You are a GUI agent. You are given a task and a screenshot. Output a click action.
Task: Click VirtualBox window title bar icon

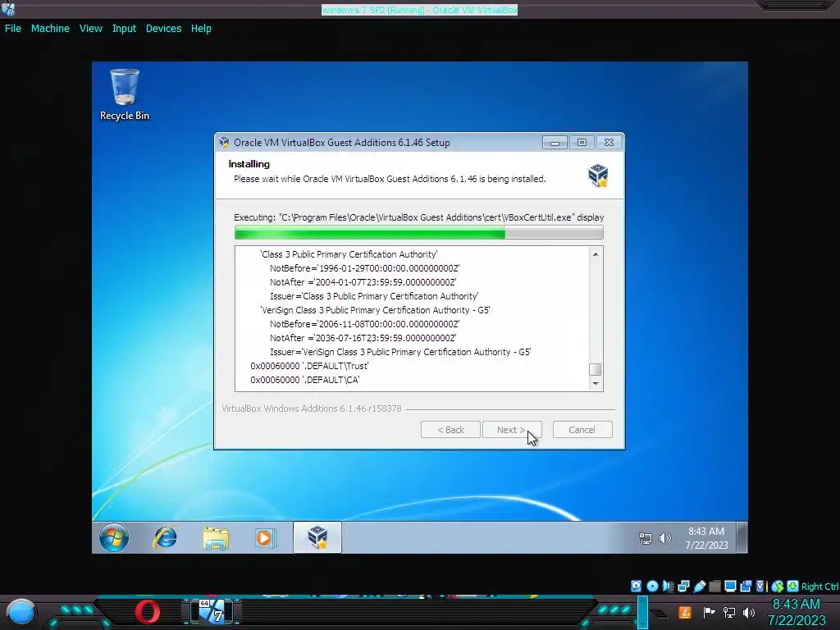click(x=8, y=8)
